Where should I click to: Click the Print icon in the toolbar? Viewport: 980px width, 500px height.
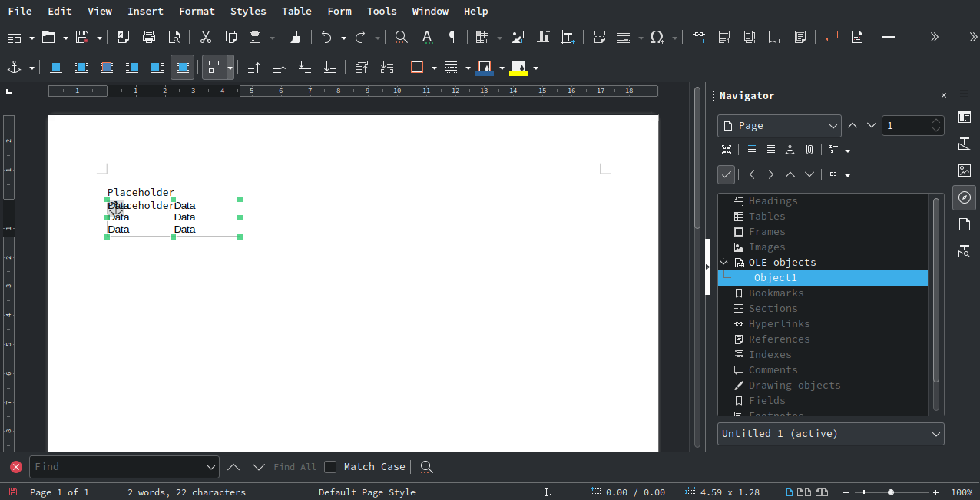tap(149, 37)
